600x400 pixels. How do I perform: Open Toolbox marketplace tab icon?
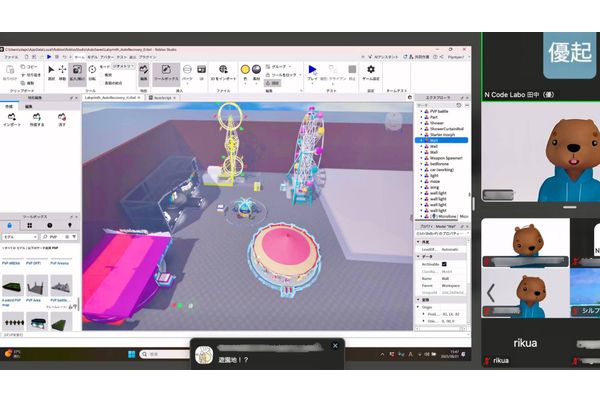click(x=10, y=225)
